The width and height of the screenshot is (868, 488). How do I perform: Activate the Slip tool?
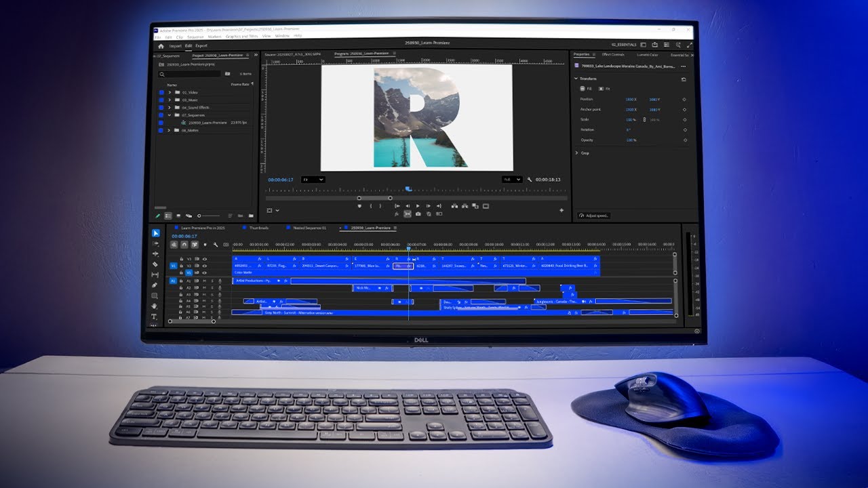point(155,274)
